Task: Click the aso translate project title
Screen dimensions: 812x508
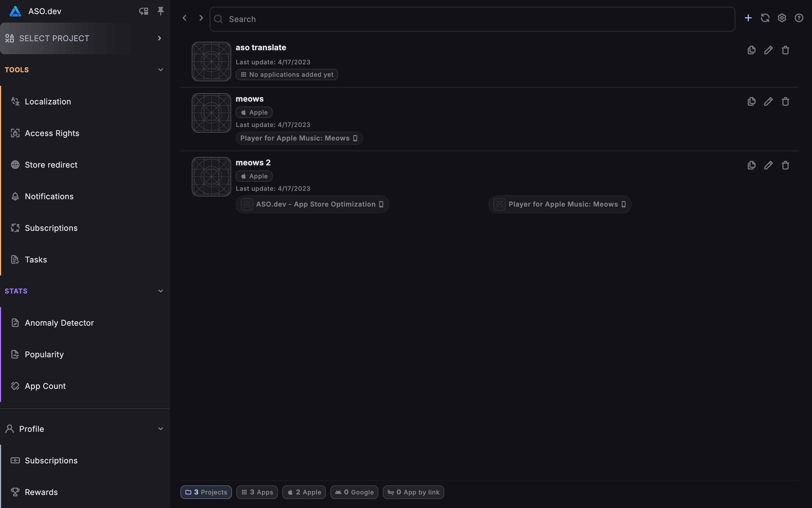Action: tap(261, 48)
